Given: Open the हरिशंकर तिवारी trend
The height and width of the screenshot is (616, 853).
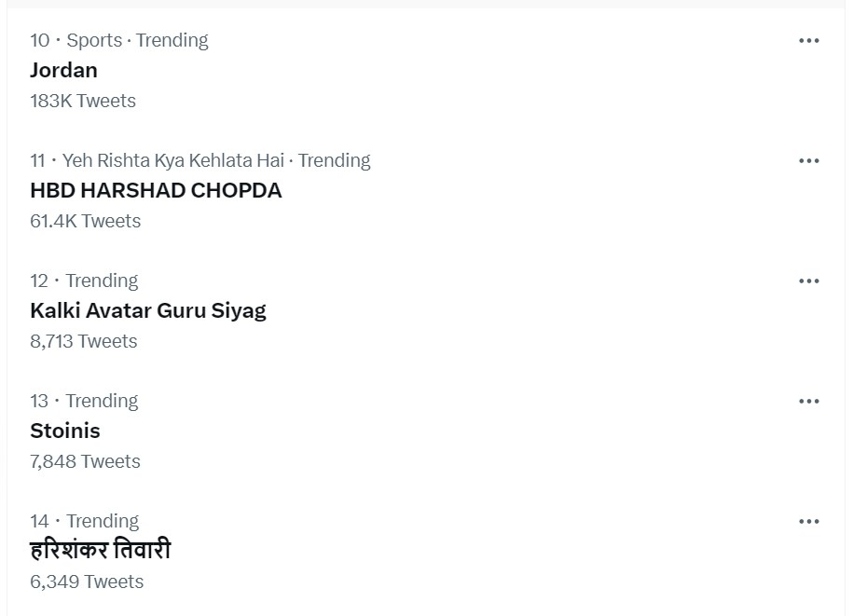Looking at the screenshot, I should tap(100, 550).
